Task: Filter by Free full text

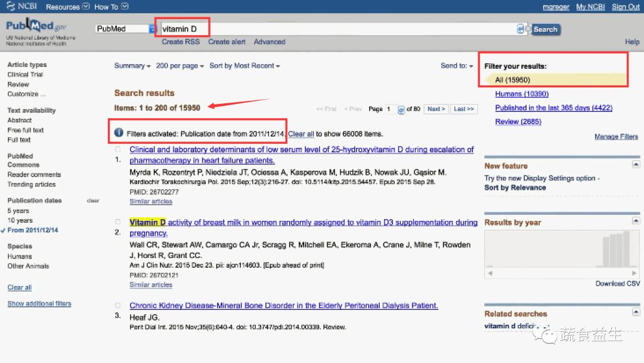Action: tap(26, 130)
